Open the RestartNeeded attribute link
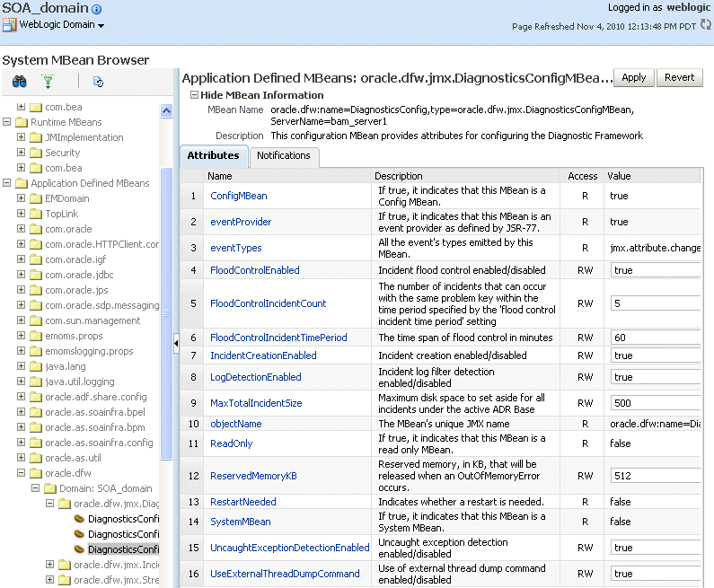Screen dimensions: 714x588 tap(242, 502)
